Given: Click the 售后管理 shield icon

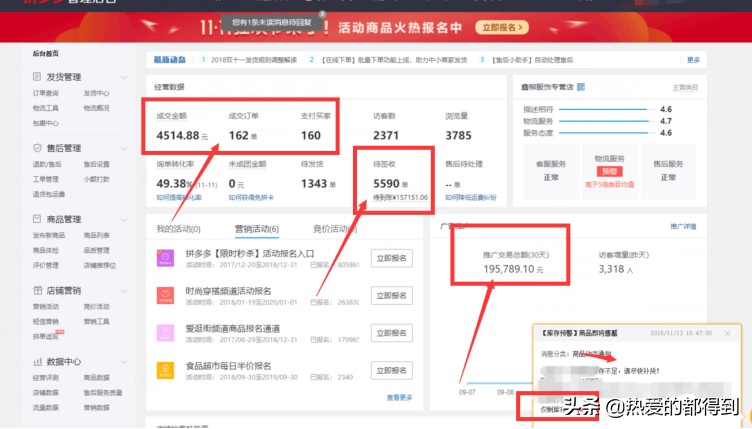Looking at the screenshot, I should point(37,148).
